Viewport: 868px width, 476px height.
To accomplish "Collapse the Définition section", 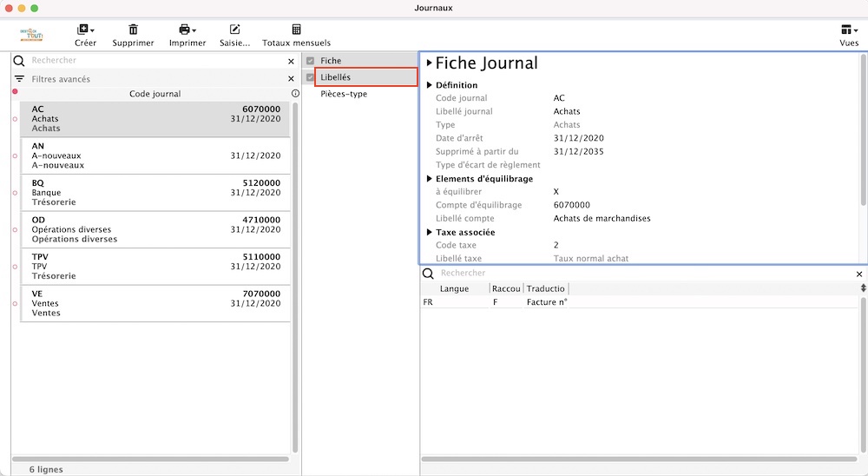I will tap(429, 85).
